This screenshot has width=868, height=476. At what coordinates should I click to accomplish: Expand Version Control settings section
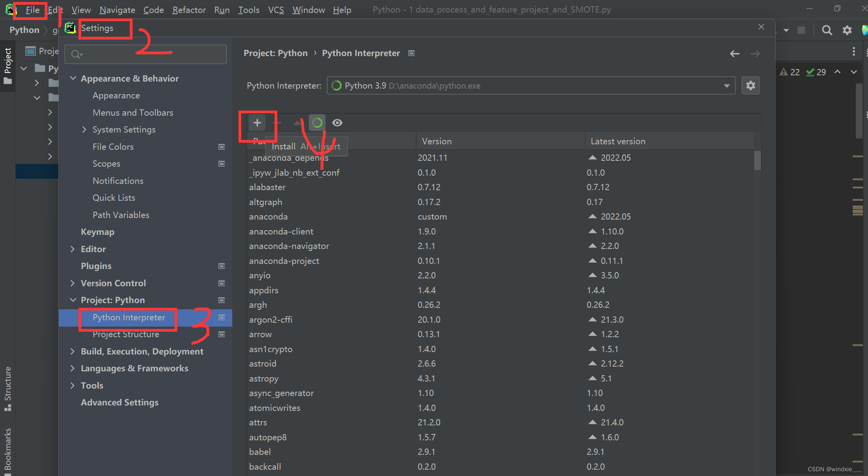[73, 283]
